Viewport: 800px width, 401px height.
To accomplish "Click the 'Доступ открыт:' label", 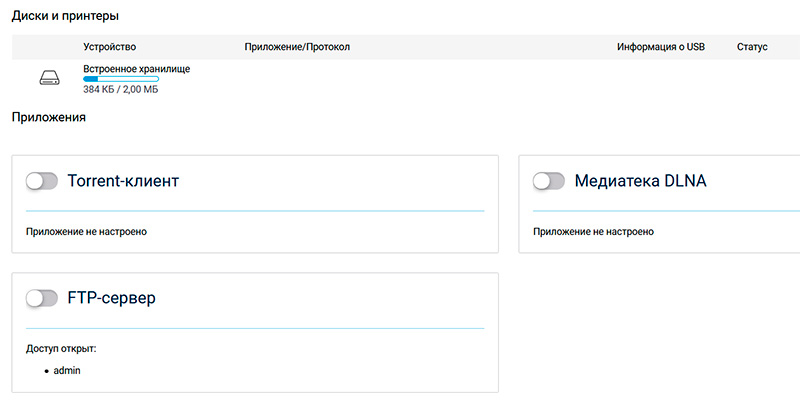I will coord(67,349).
